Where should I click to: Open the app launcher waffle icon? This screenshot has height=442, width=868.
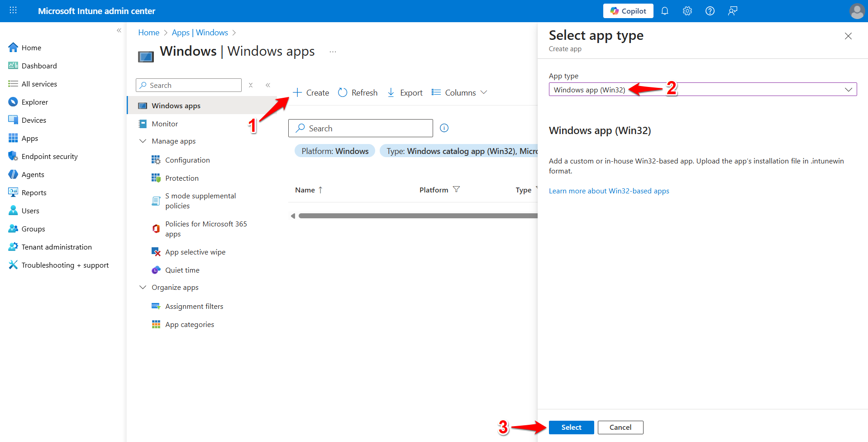[13, 10]
